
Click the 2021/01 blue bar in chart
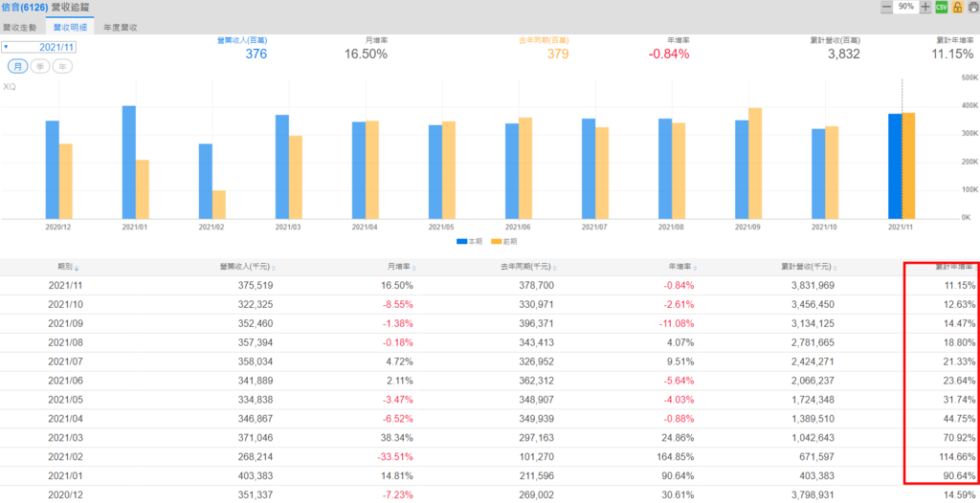pos(129,162)
